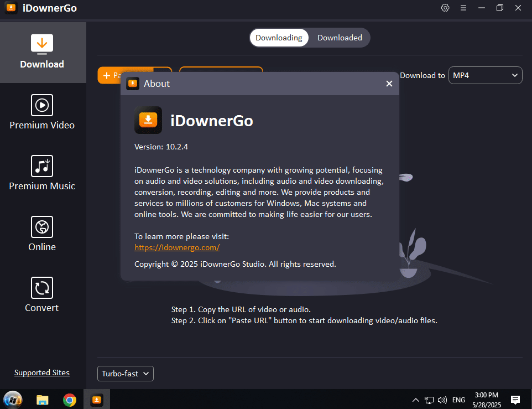Click the iDownerGo logo in title bar
This screenshot has width=532, height=409.
[x=11, y=8]
